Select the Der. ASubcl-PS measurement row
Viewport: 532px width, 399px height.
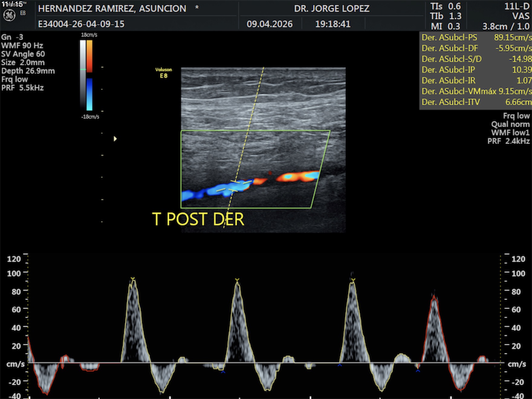pos(476,37)
